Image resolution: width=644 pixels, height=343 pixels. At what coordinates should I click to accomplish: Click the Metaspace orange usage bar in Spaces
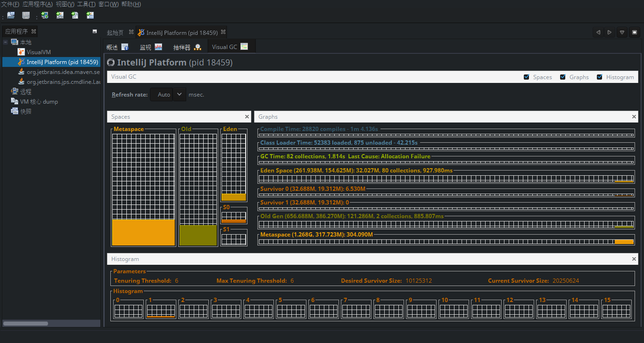click(143, 232)
